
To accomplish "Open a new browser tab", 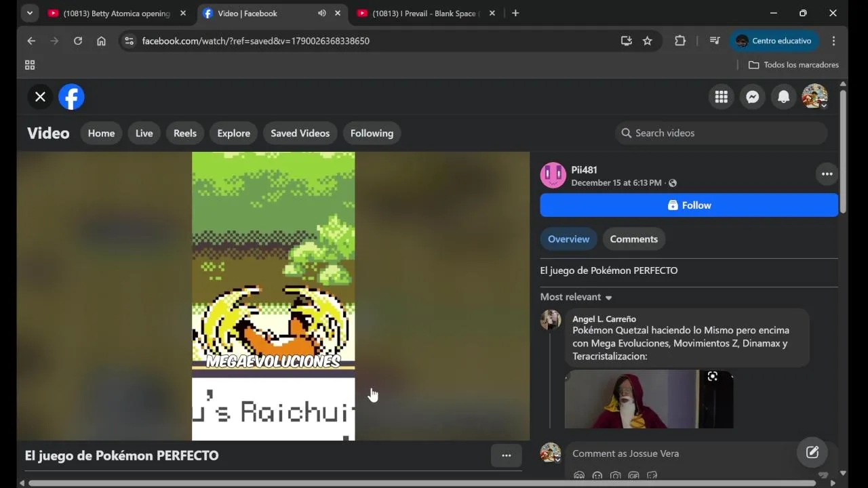I will (x=515, y=14).
